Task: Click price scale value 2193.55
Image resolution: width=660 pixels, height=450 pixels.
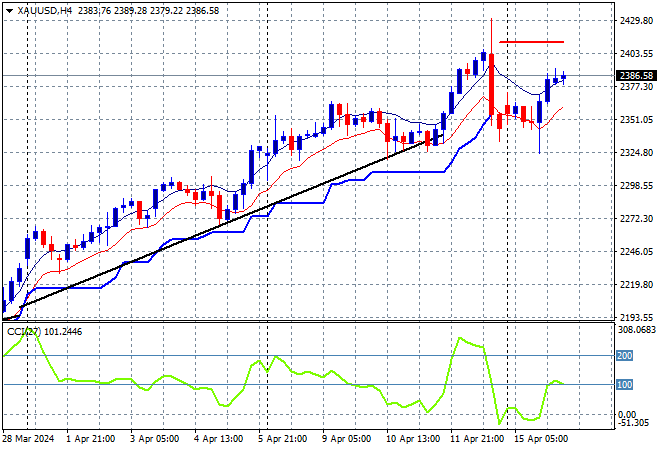Action: coord(636,317)
